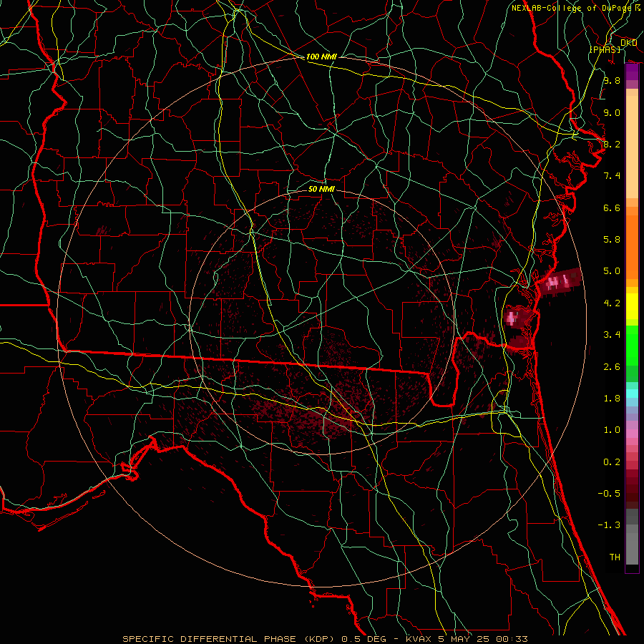The image size is (644, 644).
Task: Click the 3.4 scale value label
Action: [x=612, y=335]
